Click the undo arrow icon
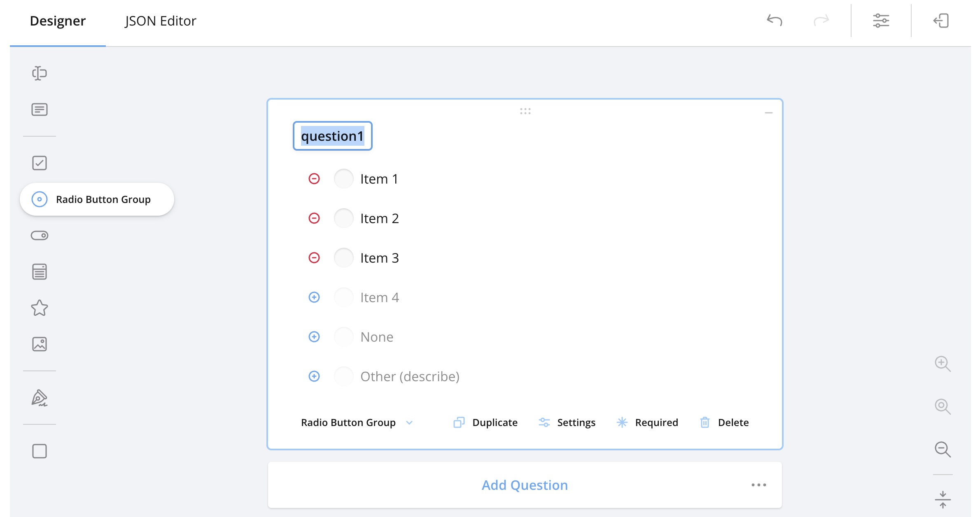Image resolution: width=980 pixels, height=517 pixels. coord(774,20)
